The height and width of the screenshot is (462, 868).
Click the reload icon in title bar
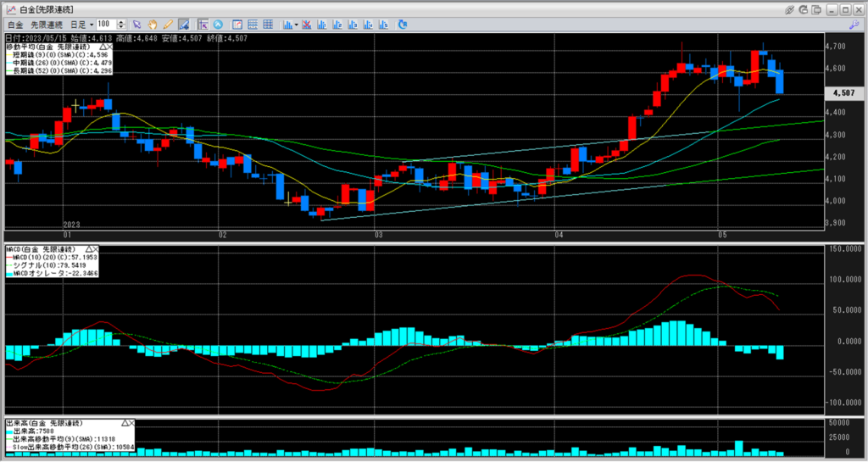805,9
